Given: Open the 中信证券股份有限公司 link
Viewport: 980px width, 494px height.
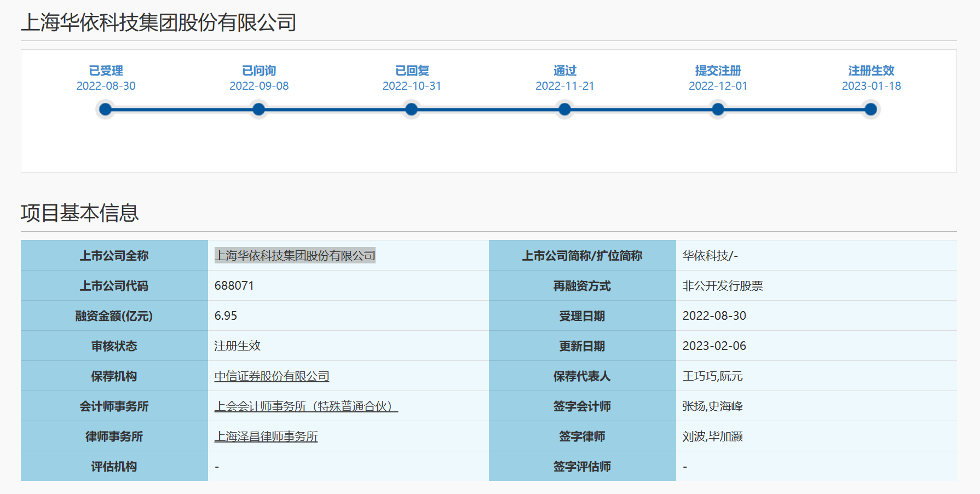Looking at the screenshot, I should pyautogui.click(x=272, y=376).
